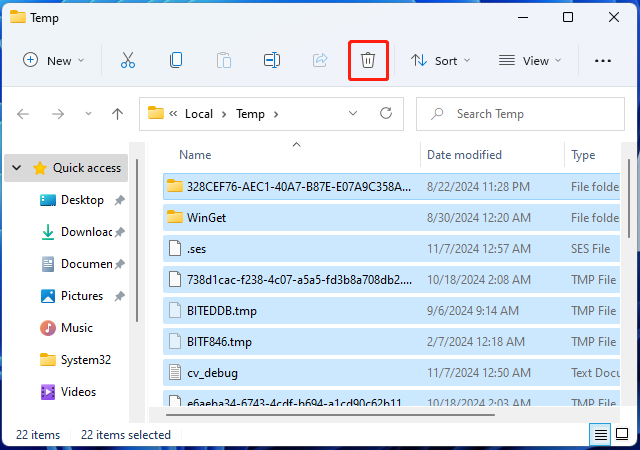This screenshot has width=640, height=450.
Task: Sort files by Name column header
Action: click(x=195, y=155)
